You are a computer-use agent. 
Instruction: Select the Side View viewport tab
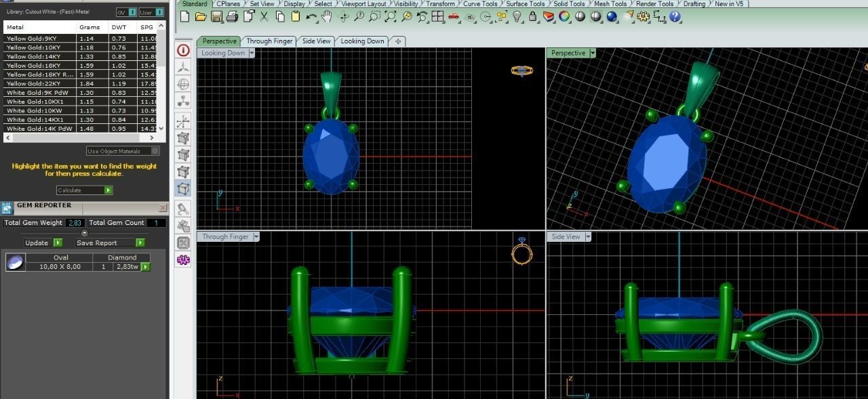click(x=316, y=41)
